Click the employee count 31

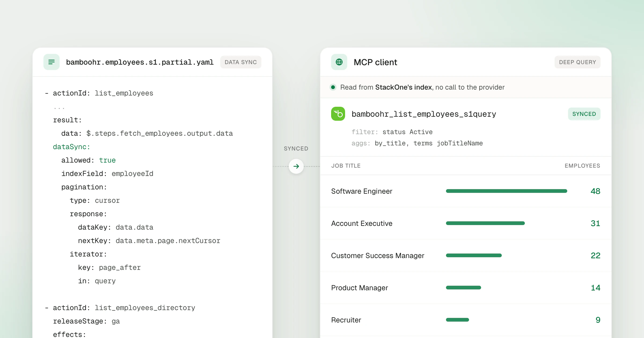tap(595, 223)
